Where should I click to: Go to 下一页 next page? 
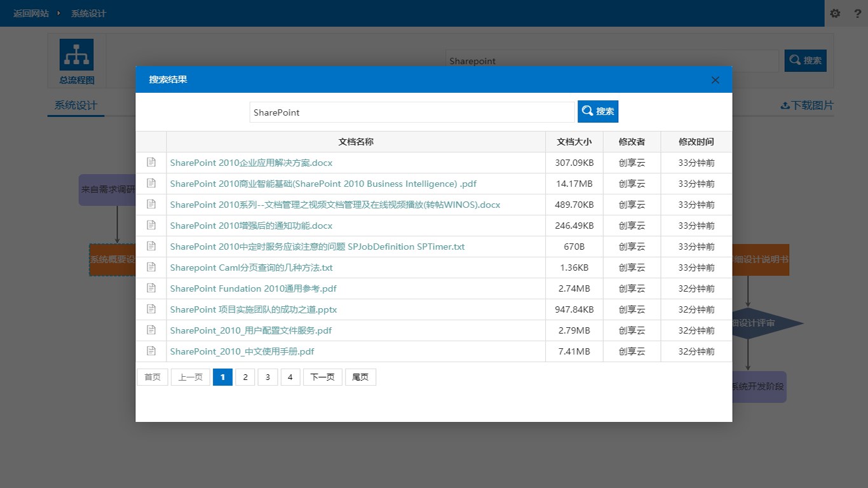(x=323, y=377)
